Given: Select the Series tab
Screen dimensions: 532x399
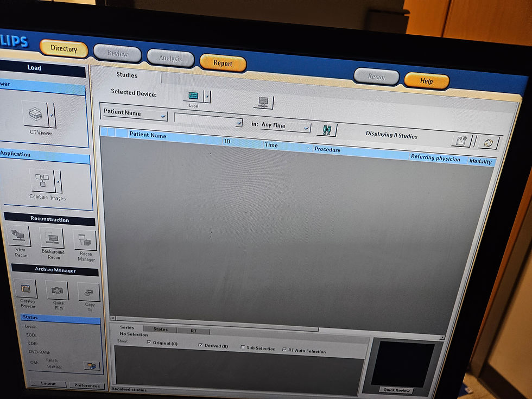Looking at the screenshot, I should tap(127, 327).
